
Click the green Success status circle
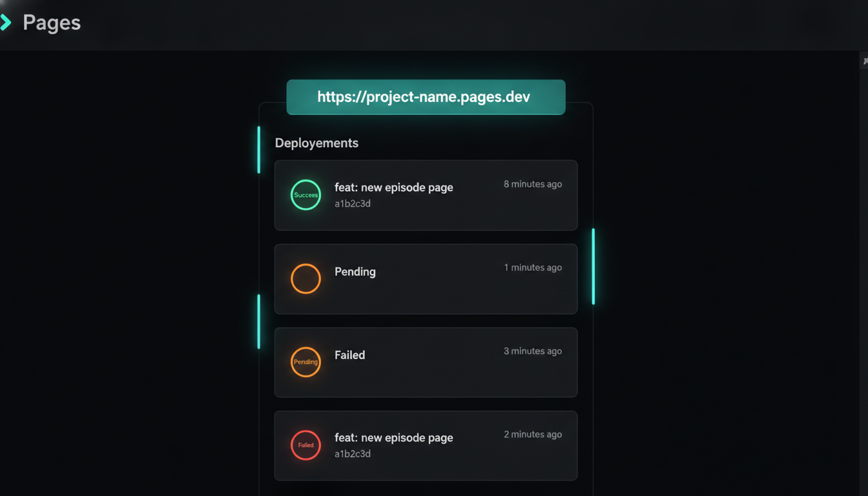tap(306, 195)
